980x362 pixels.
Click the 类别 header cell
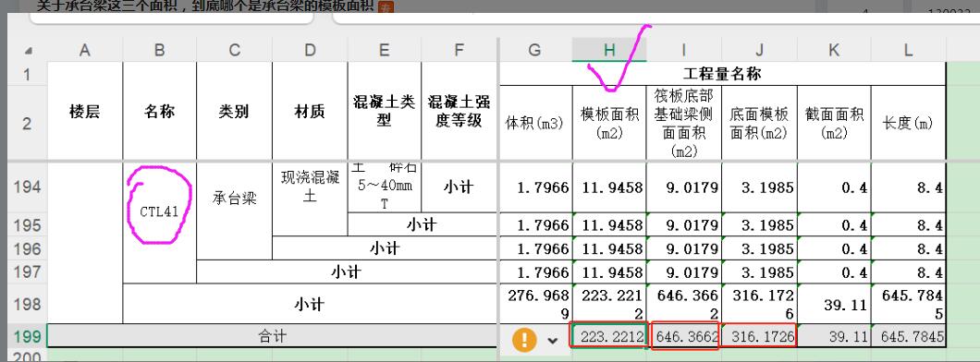(235, 112)
